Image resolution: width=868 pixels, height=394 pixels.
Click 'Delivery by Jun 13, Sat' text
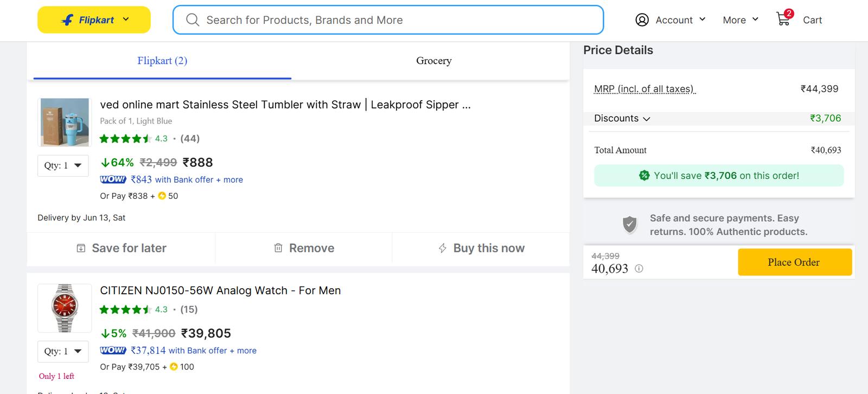(x=81, y=218)
